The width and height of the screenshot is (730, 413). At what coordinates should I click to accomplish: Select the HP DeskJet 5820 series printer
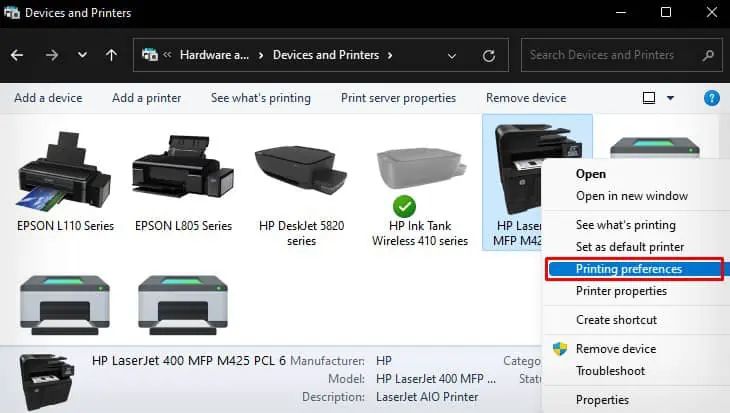click(301, 170)
